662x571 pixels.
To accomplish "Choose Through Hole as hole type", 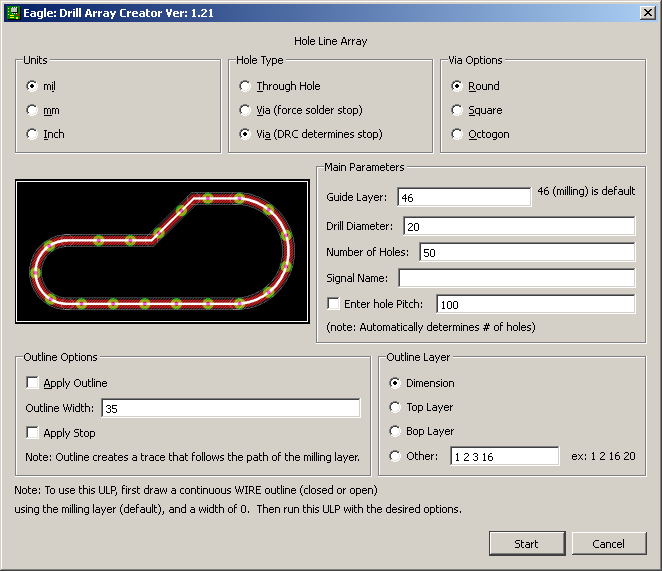I will (x=245, y=86).
